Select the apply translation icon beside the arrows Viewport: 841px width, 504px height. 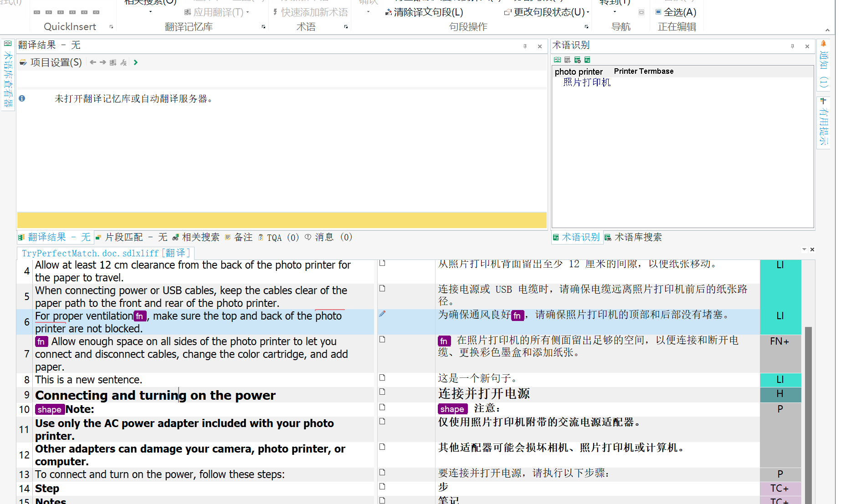pyautogui.click(x=113, y=62)
